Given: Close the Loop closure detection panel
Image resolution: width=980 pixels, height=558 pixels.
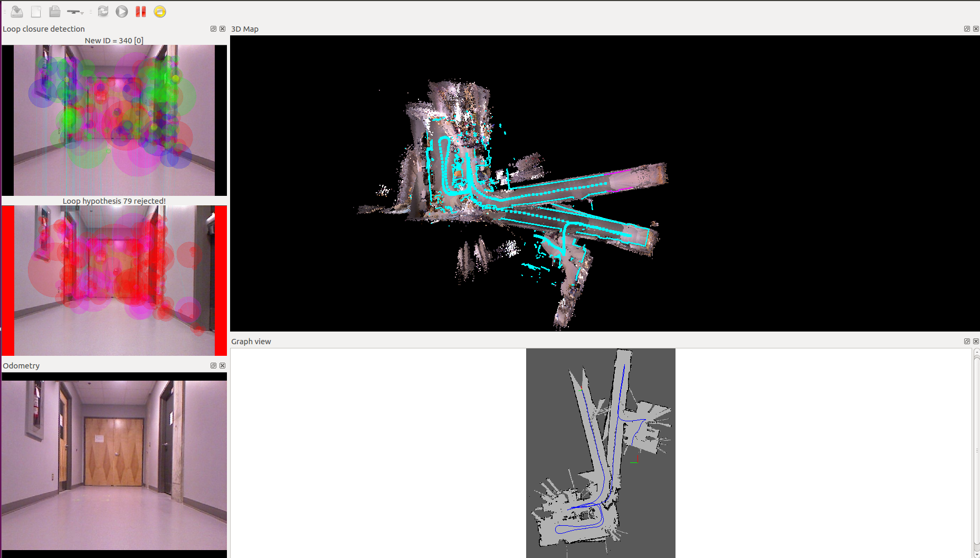Looking at the screenshot, I should click(x=222, y=29).
